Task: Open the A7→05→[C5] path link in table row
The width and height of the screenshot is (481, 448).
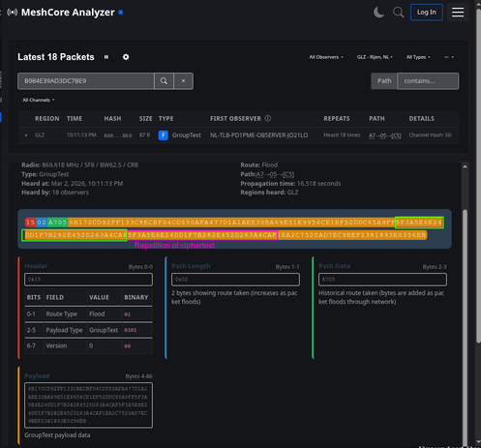Action: pyautogui.click(x=385, y=135)
